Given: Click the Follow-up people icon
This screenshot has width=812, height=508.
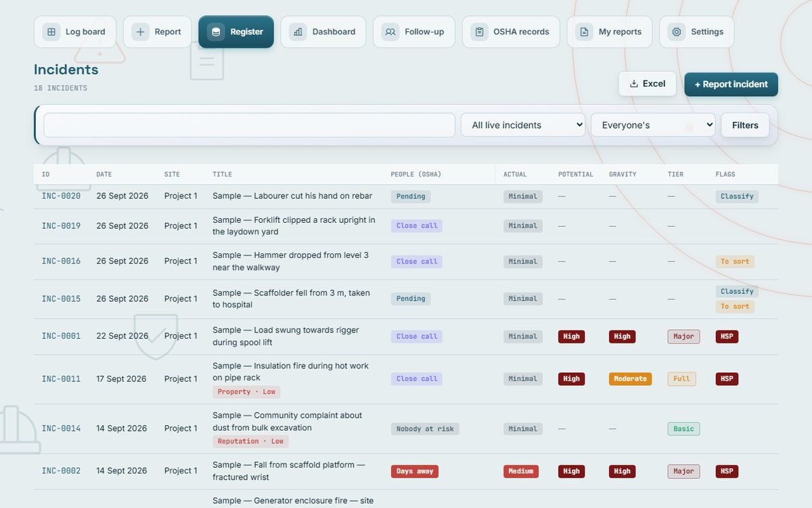Looking at the screenshot, I should (x=390, y=32).
